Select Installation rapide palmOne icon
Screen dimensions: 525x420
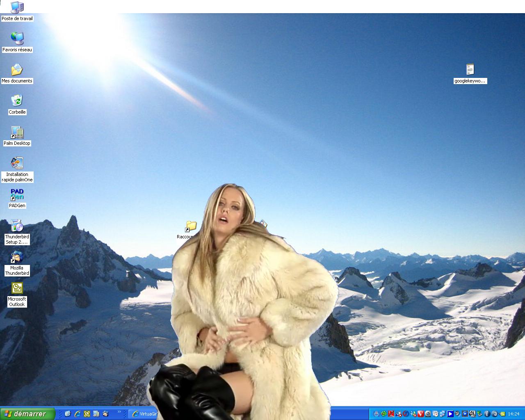(17, 164)
